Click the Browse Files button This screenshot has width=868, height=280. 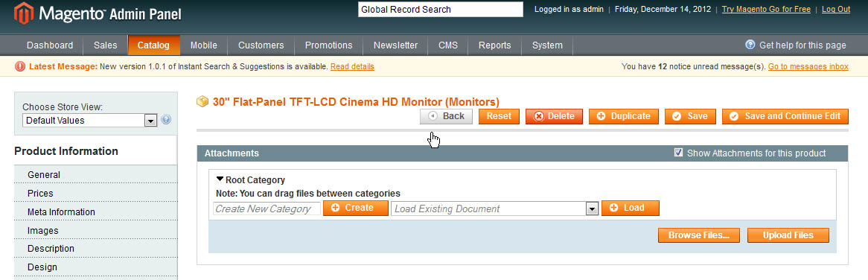(699, 235)
